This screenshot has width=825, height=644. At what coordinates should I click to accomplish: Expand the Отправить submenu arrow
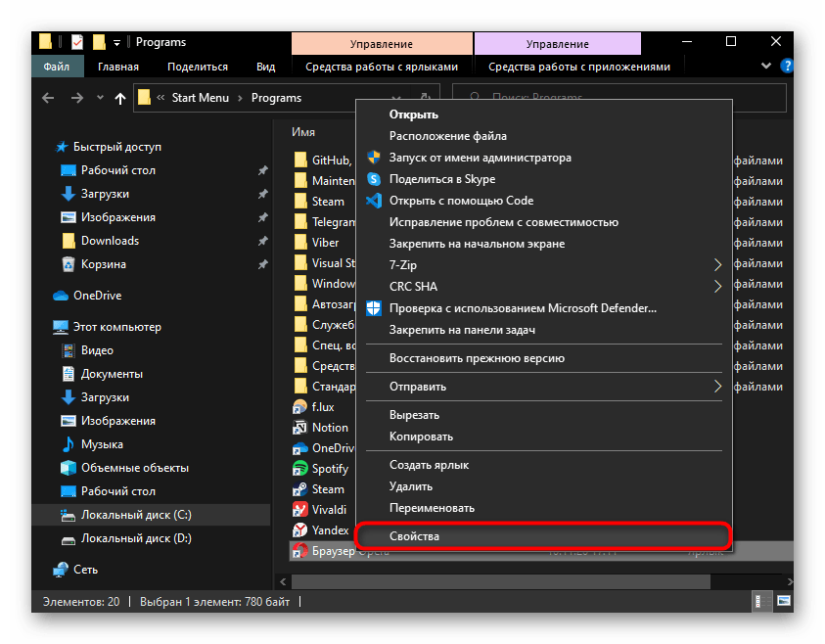[x=717, y=387]
